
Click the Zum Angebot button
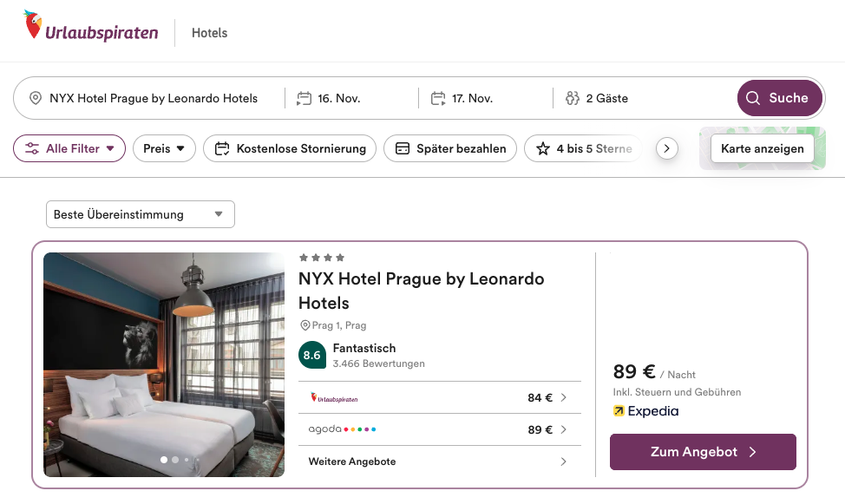(x=703, y=452)
